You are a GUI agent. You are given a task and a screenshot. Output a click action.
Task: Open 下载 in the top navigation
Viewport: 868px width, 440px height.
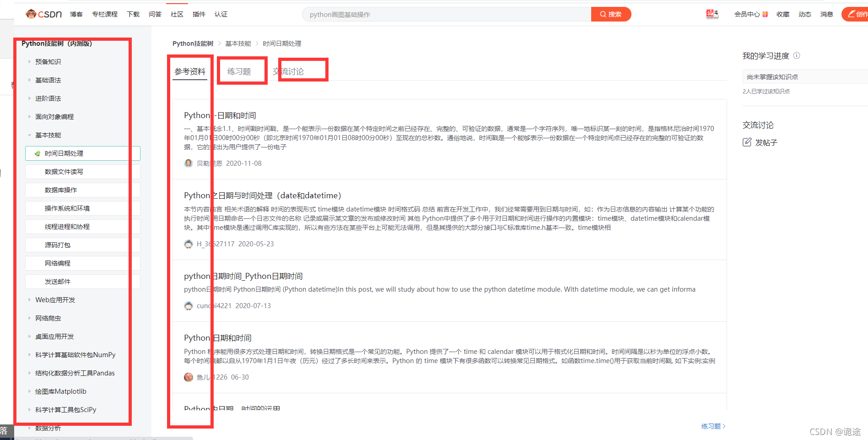(x=133, y=14)
